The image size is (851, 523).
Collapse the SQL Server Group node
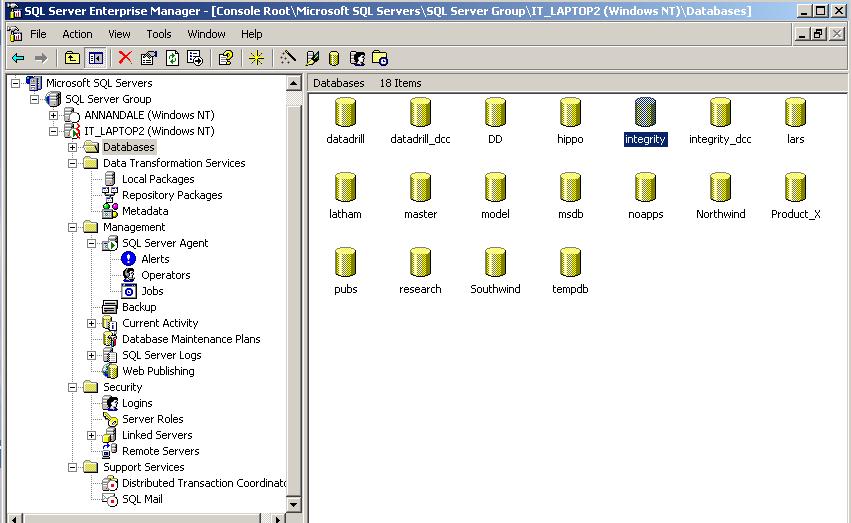(35, 99)
